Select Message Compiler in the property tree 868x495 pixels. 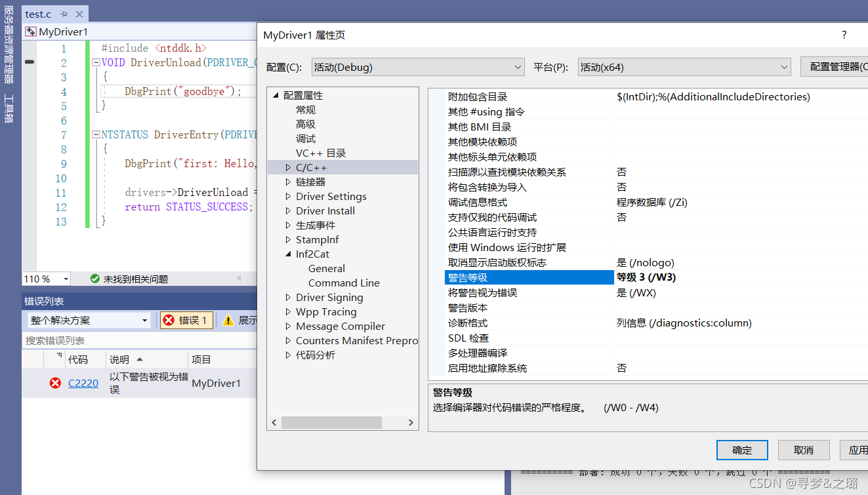pos(341,327)
